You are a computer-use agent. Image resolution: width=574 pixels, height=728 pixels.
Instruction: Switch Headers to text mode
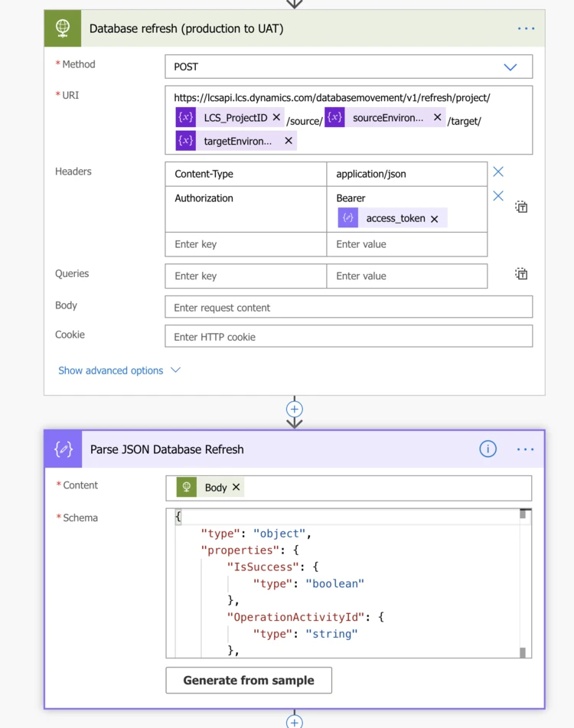521,207
